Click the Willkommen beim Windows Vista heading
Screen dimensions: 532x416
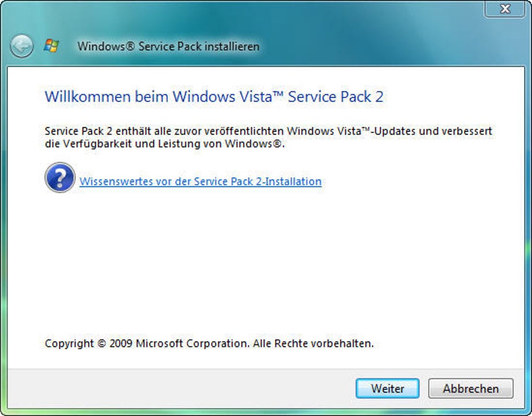[214, 97]
